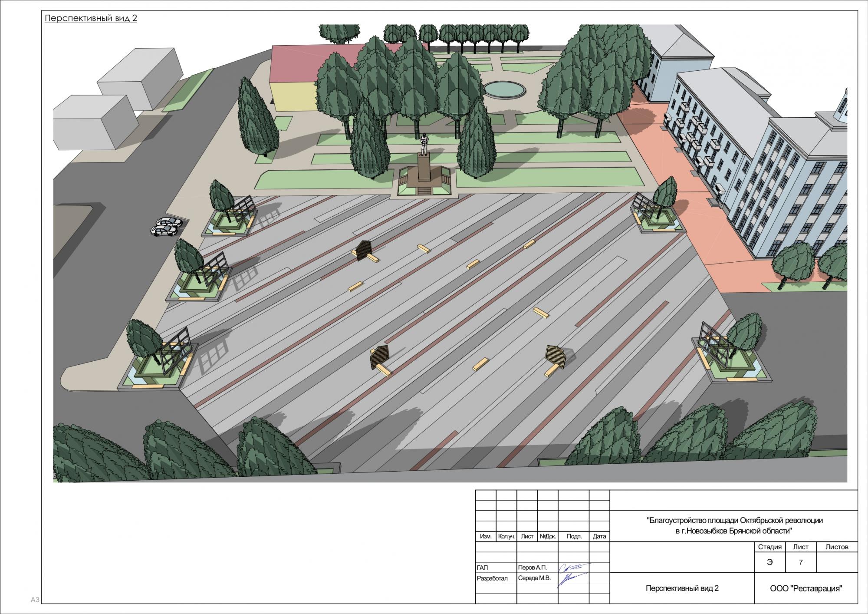Click the statue on the central pedestal
This screenshot has height=614, width=868.
[423, 143]
